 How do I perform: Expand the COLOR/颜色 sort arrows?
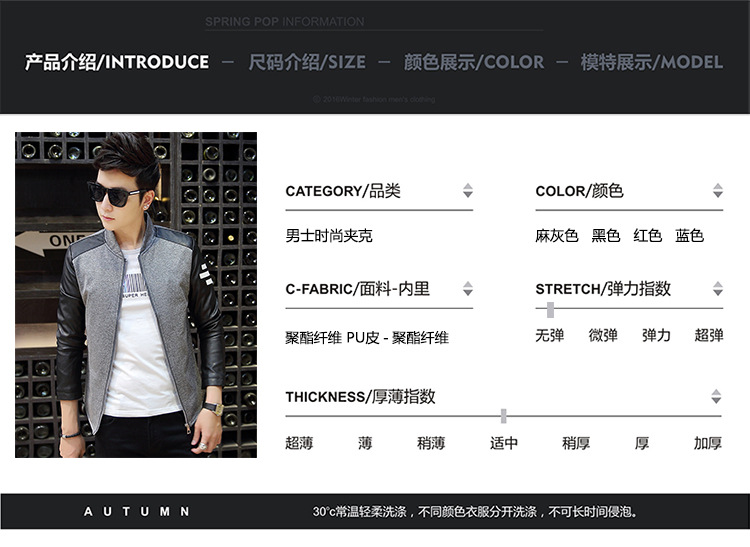click(717, 190)
